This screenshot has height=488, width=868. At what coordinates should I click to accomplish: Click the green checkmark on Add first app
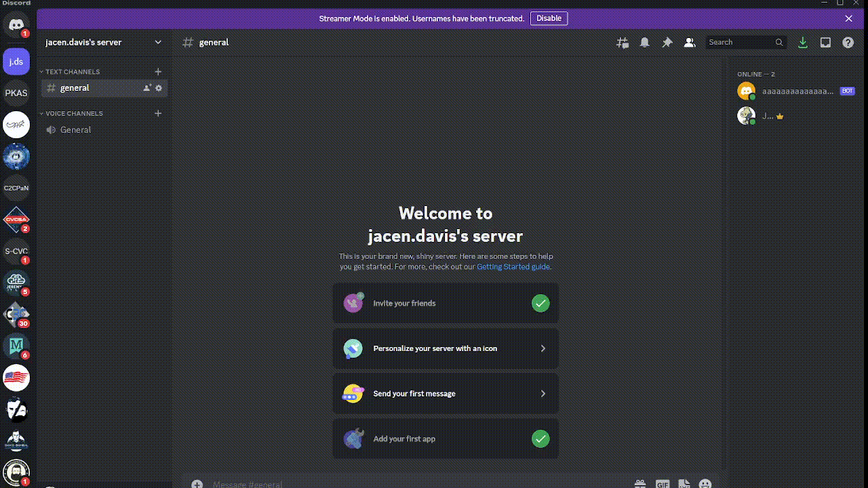coord(540,439)
